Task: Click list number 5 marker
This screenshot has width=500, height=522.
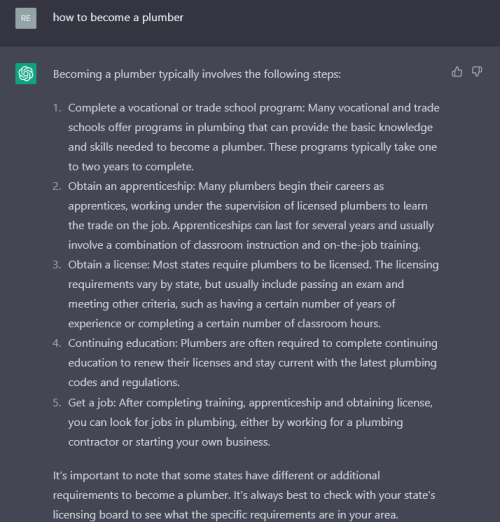Action: pyautogui.click(x=57, y=403)
